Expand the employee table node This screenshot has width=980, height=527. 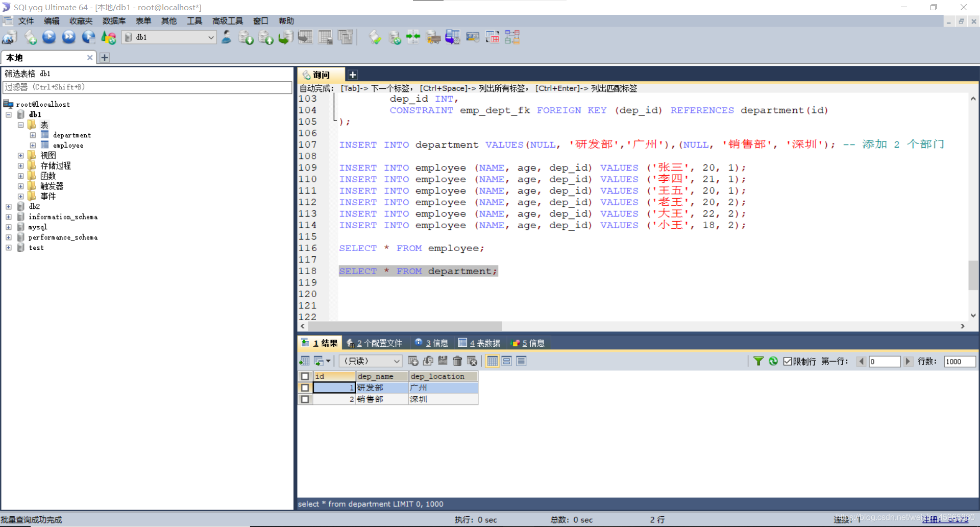tap(33, 145)
